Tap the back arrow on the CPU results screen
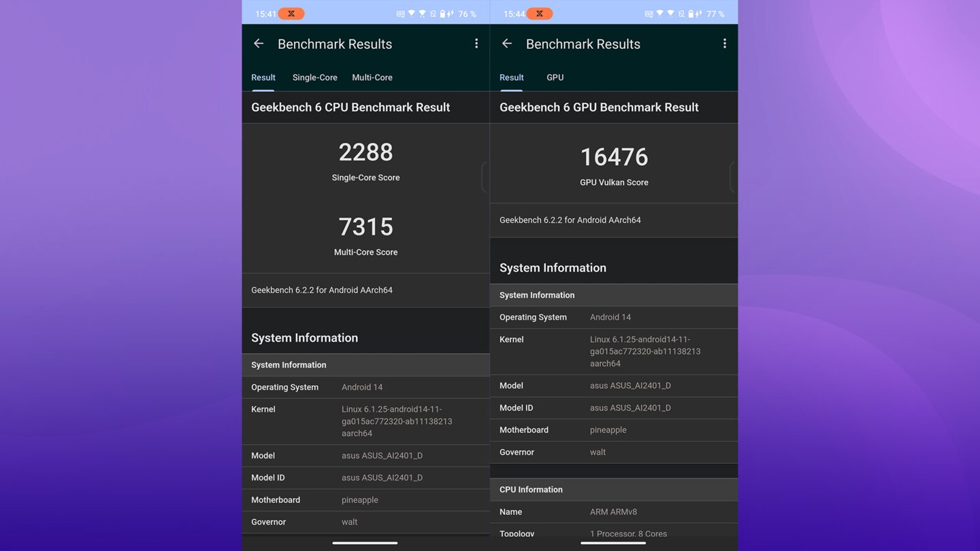 259,44
